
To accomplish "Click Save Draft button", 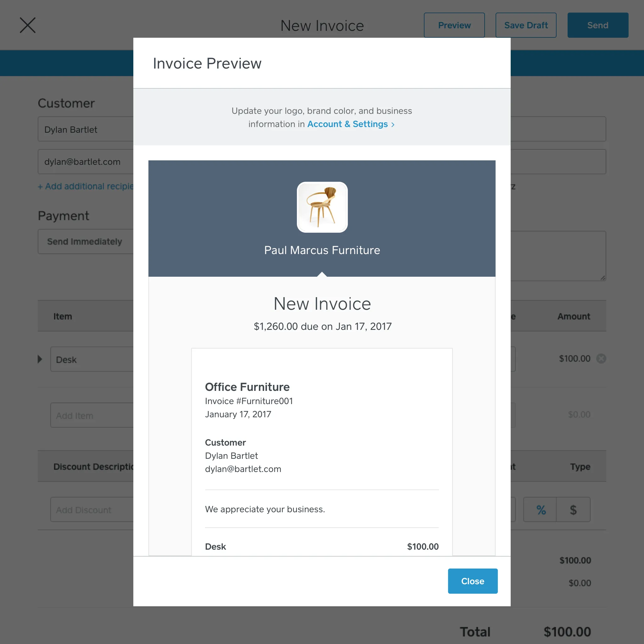I will [x=526, y=25].
